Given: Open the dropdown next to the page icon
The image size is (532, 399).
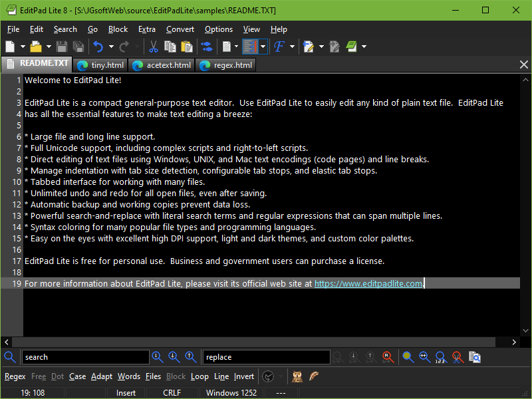Looking at the screenshot, I should (236, 47).
